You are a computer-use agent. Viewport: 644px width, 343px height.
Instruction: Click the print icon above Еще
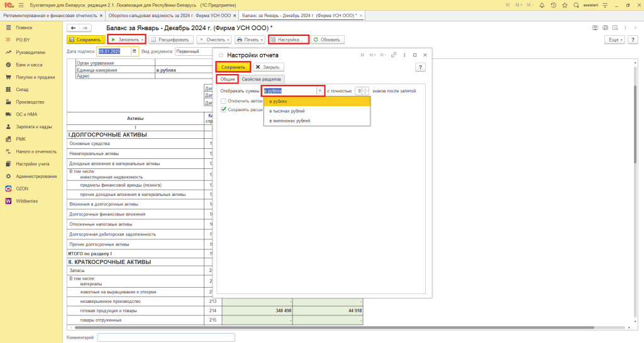click(x=605, y=28)
